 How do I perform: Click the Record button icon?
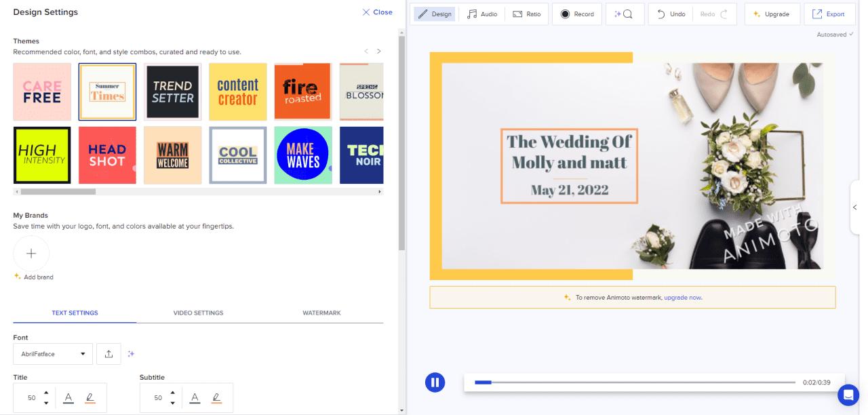tap(564, 14)
